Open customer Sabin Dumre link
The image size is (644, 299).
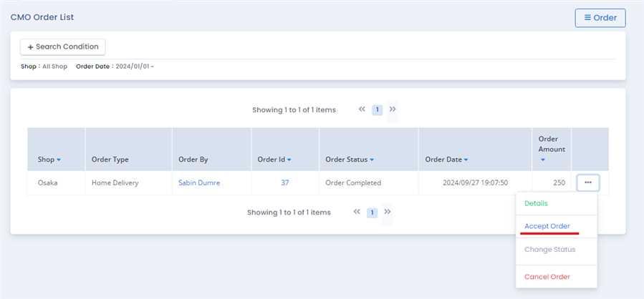point(199,183)
